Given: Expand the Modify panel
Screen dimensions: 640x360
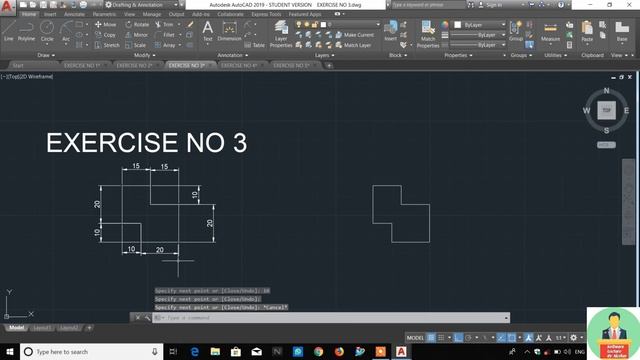Looking at the screenshot, I should coord(144,55).
